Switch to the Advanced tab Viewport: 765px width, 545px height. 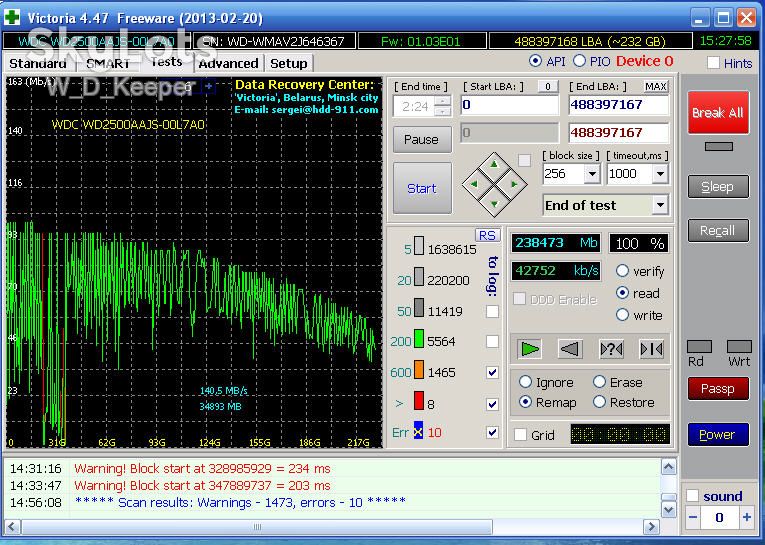click(x=228, y=63)
